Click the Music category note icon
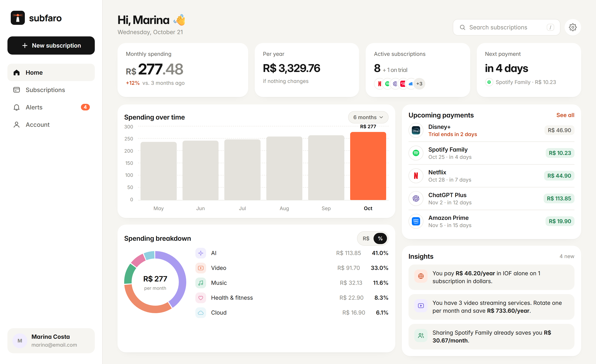The image size is (596, 364). (201, 283)
